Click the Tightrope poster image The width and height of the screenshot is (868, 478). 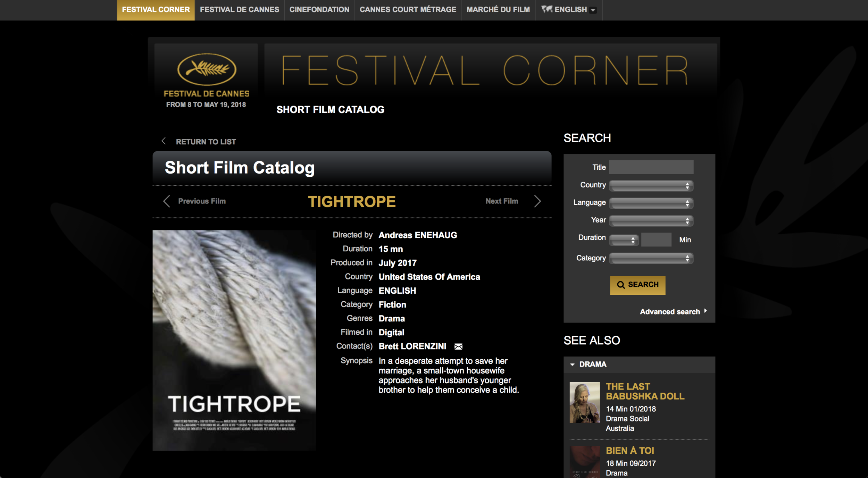click(x=234, y=340)
